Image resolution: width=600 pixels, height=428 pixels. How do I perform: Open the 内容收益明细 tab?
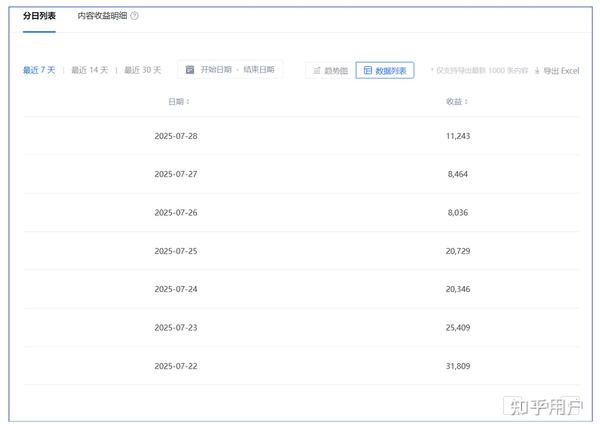(102, 16)
